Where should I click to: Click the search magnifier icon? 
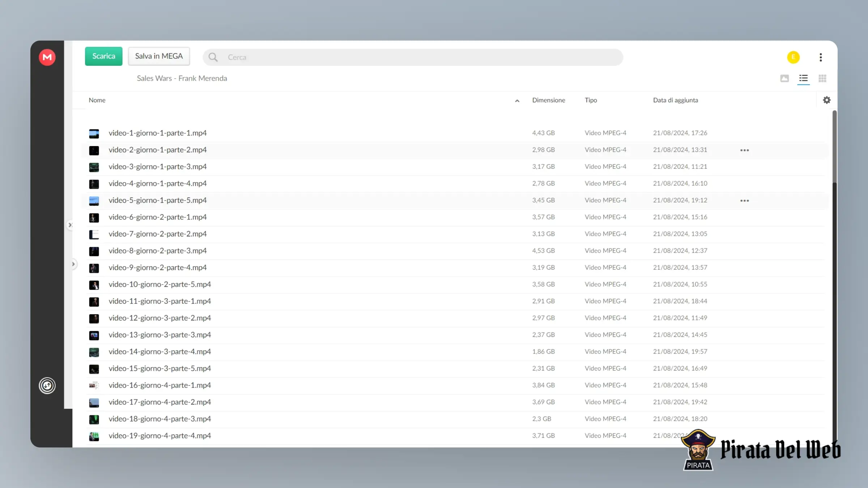pos(213,57)
